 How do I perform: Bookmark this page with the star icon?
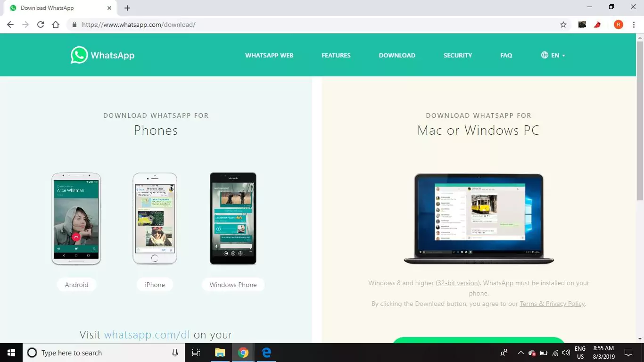pos(563,25)
